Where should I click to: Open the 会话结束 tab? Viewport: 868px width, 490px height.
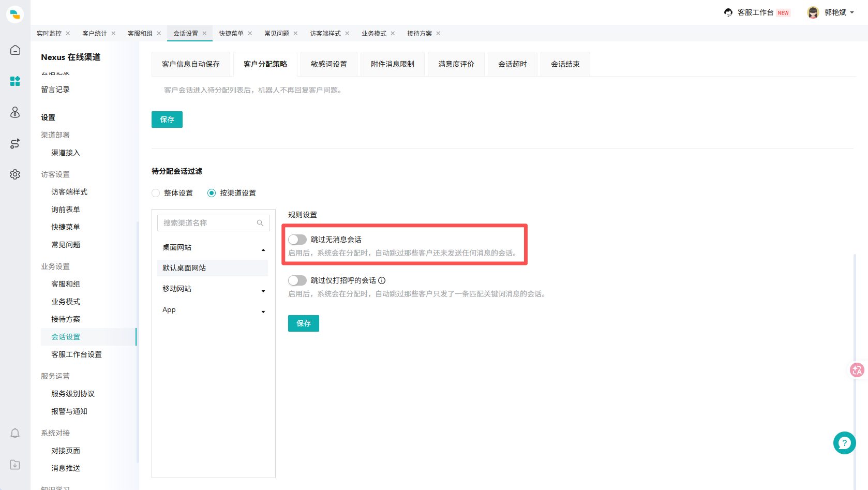[565, 64]
